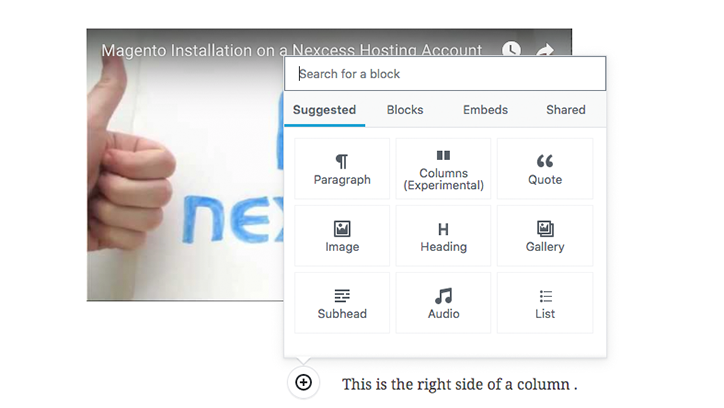Click the right side column paragraph text
The image size is (724, 408).
459,384
